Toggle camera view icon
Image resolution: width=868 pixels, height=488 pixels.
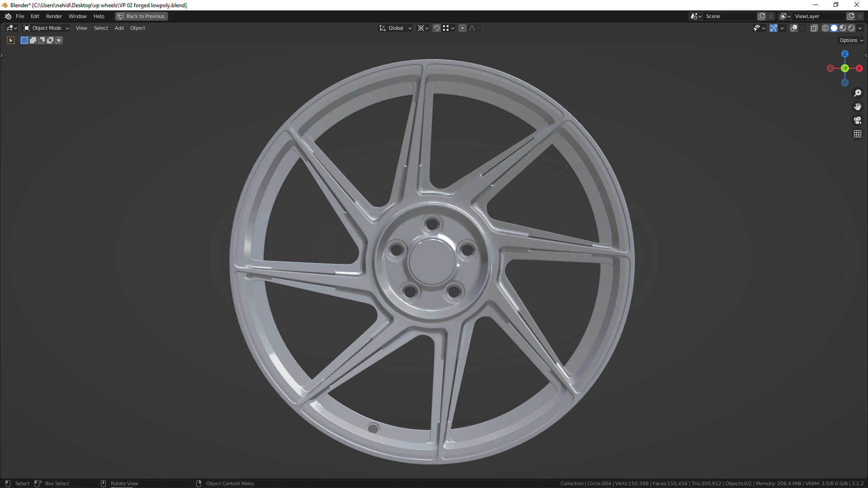(857, 120)
